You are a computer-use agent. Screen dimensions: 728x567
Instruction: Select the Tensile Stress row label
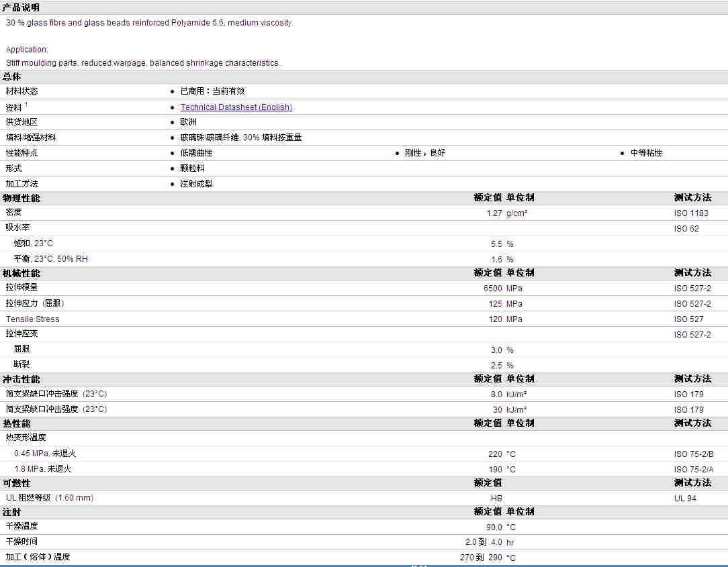click(32, 319)
